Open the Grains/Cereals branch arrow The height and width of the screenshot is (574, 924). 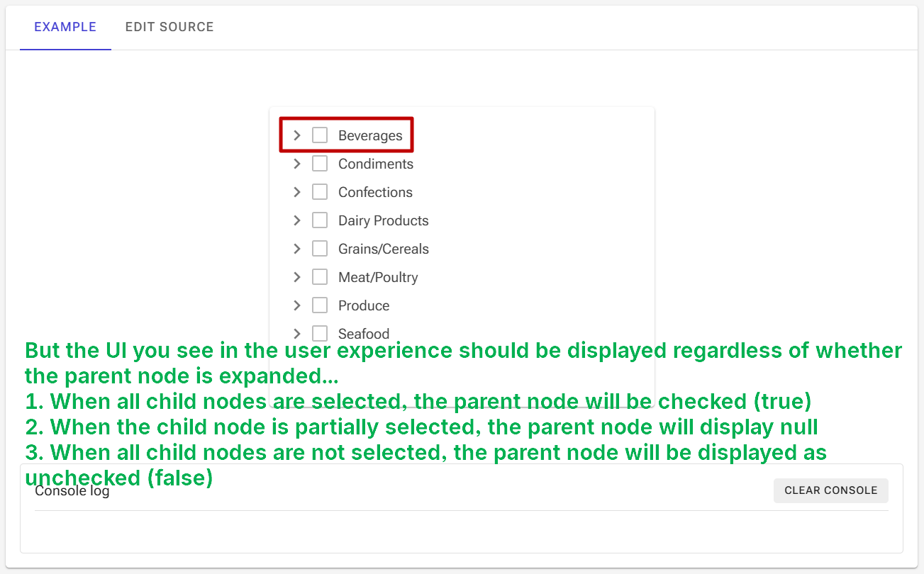point(297,249)
